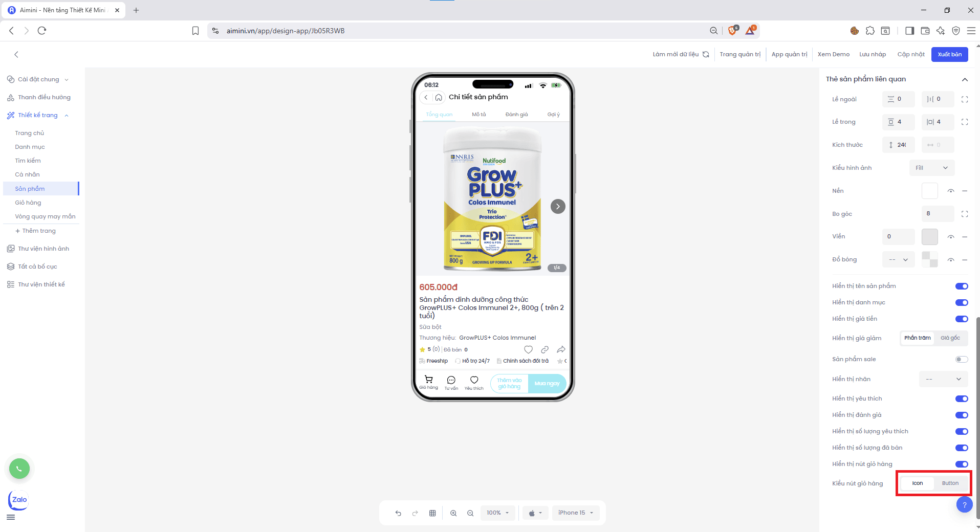Click the Xem Demo link

[x=833, y=54]
